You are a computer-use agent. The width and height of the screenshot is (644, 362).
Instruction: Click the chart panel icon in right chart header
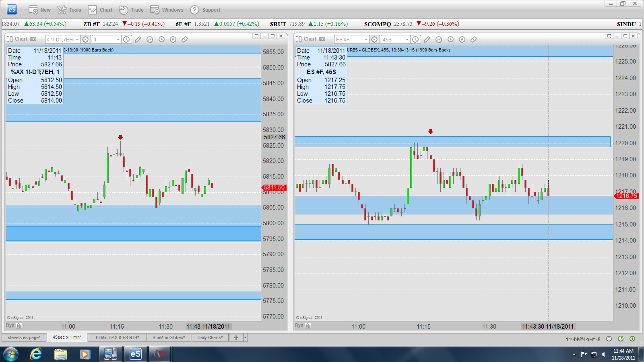(x=299, y=39)
